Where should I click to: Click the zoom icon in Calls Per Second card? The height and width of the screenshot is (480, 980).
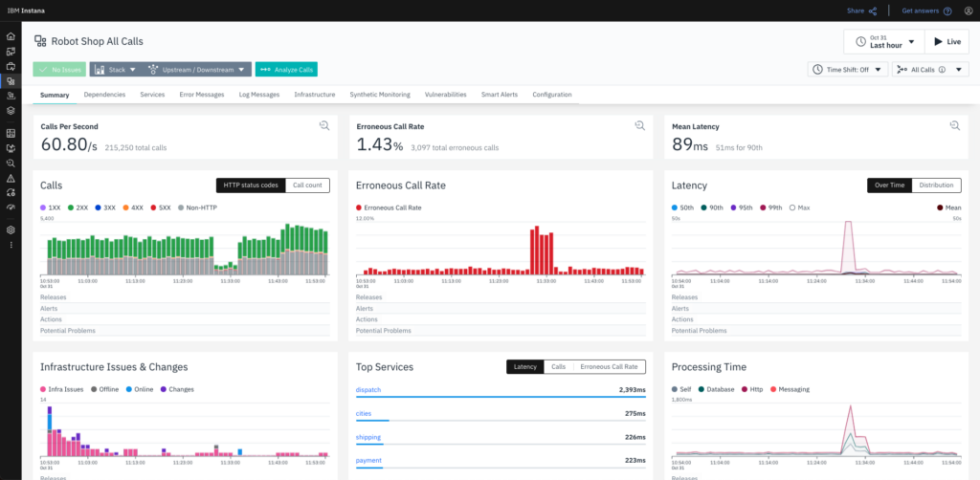pyautogui.click(x=323, y=126)
